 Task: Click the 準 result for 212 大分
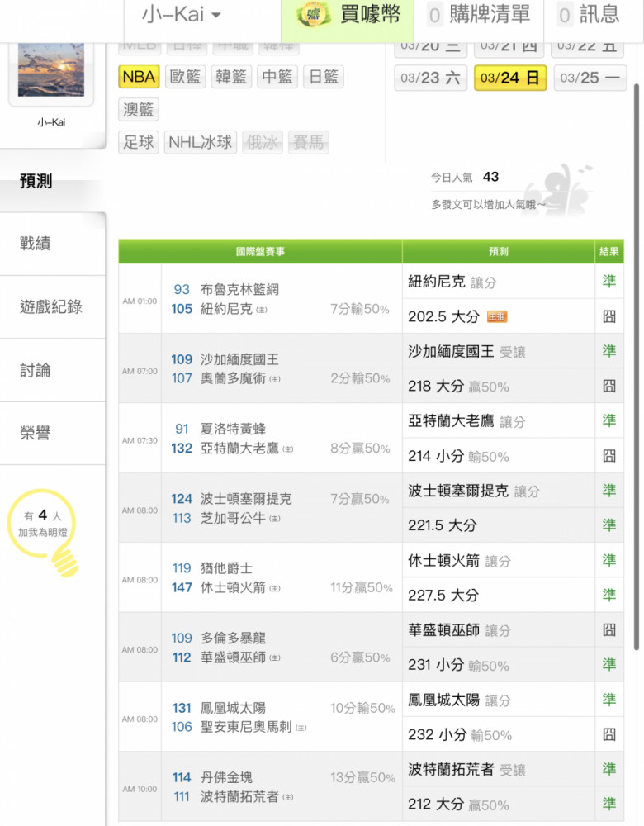point(609,804)
